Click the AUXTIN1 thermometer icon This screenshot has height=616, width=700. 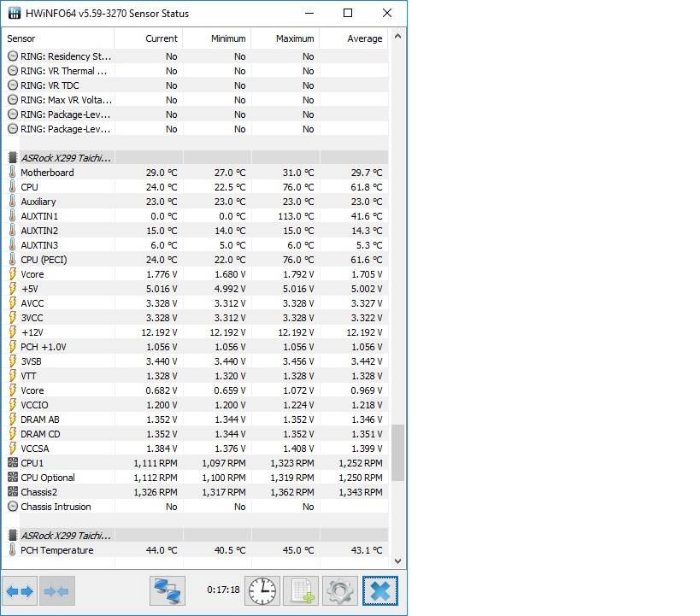13,216
